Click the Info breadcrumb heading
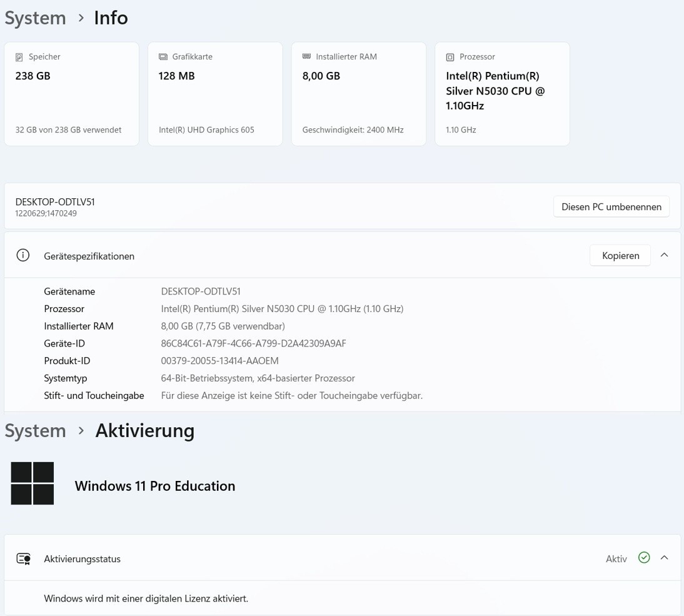Image resolution: width=684 pixels, height=616 pixels. [x=111, y=18]
